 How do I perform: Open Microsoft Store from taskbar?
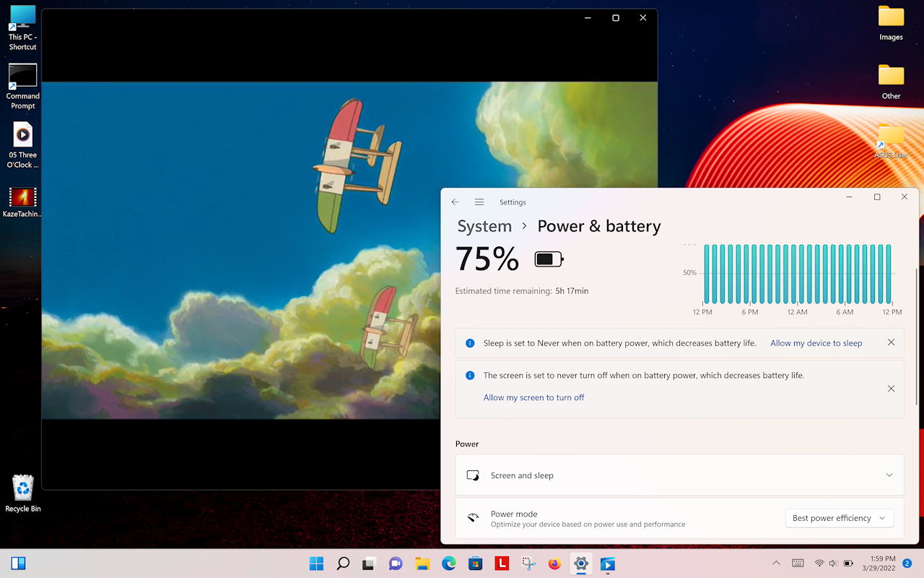click(475, 564)
